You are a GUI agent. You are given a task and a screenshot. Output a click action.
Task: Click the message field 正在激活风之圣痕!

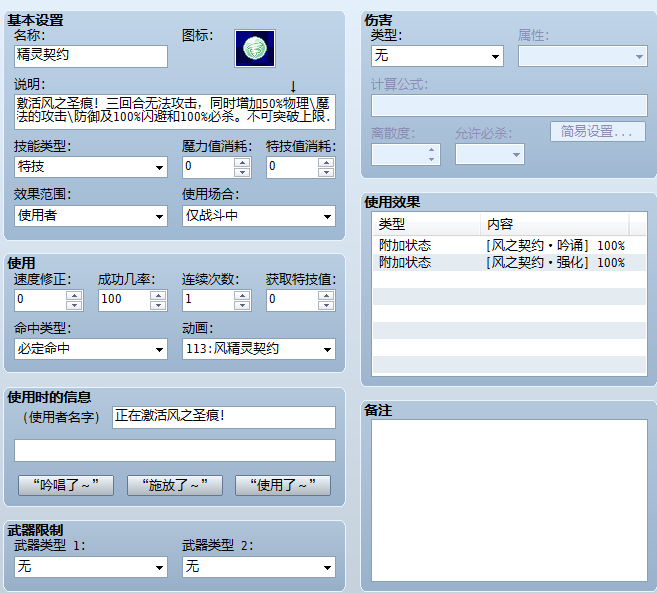pos(224,417)
